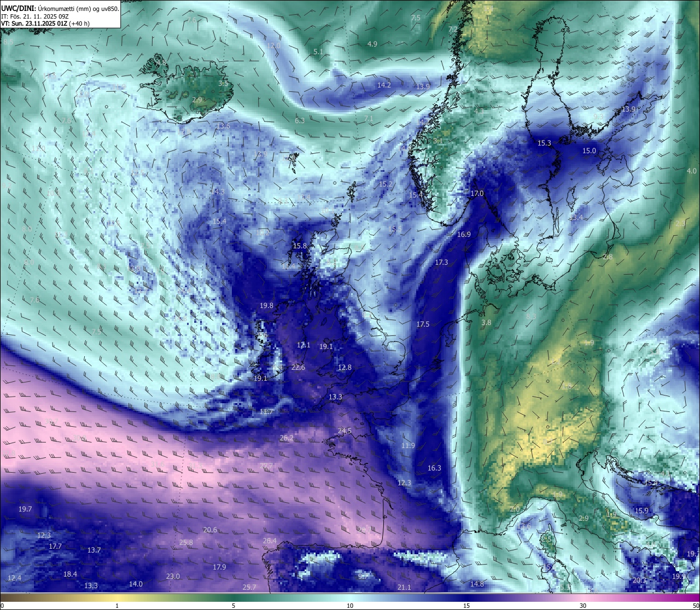Click the '+40 h' forecast offset text
This screenshot has height=610, width=700.
(x=79, y=24)
